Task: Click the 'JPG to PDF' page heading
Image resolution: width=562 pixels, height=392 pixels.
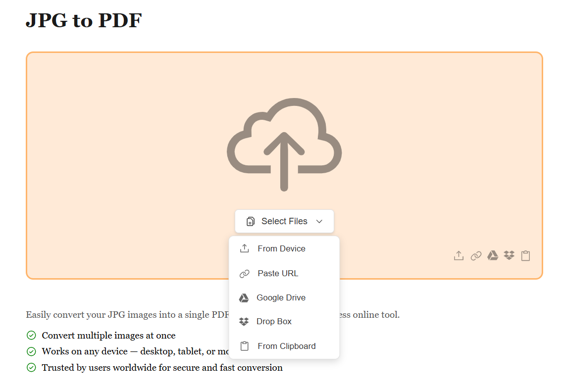Action: (x=84, y=20)
